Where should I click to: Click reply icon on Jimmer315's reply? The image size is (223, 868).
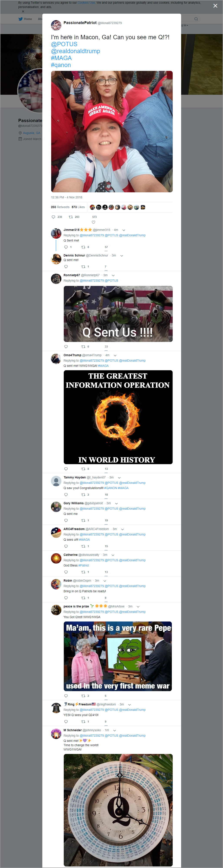pyautogui.click(x=66, y=247)
